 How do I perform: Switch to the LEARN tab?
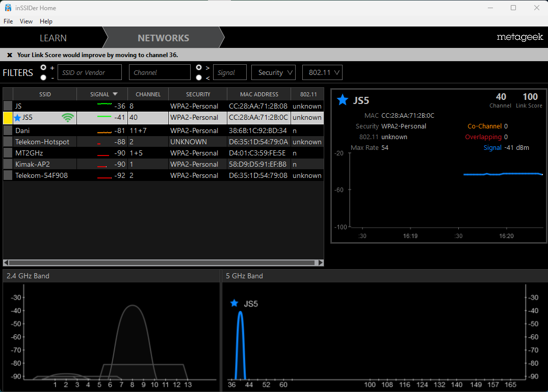53,38
